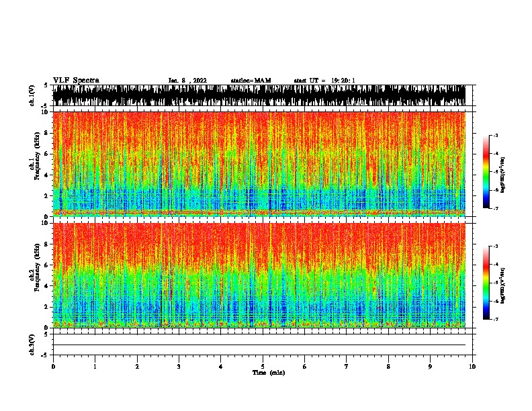This screenshot has width=532, height=411.
Task: Click the "VLF Spectra" plot title
Action: [76, 81]
